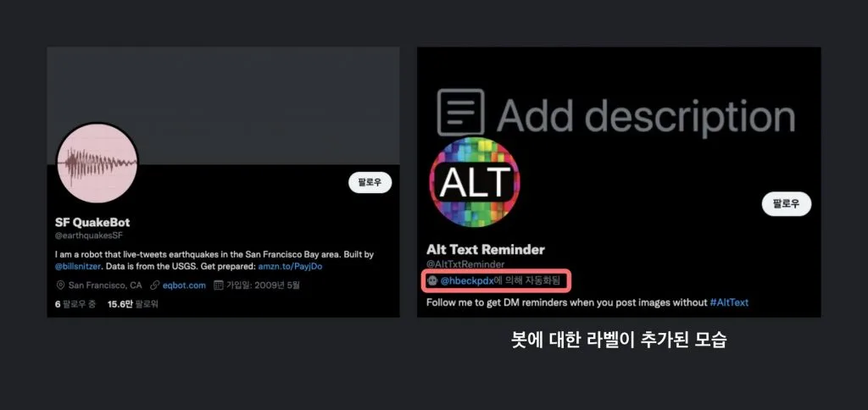The height and width of the screenshot is (410, 868).
Task: Visit the eqbot.com website link
Action: [x=184, y=285]
